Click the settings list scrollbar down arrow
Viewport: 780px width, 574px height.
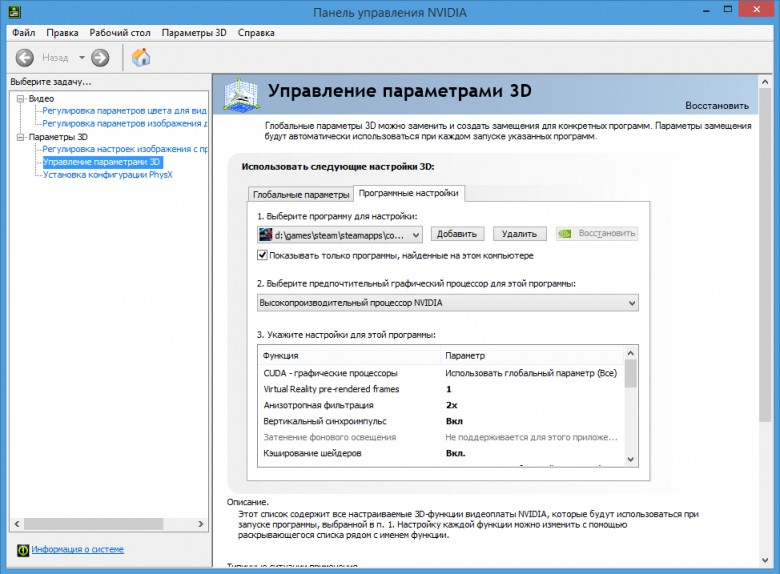click(x=630, y=458)
